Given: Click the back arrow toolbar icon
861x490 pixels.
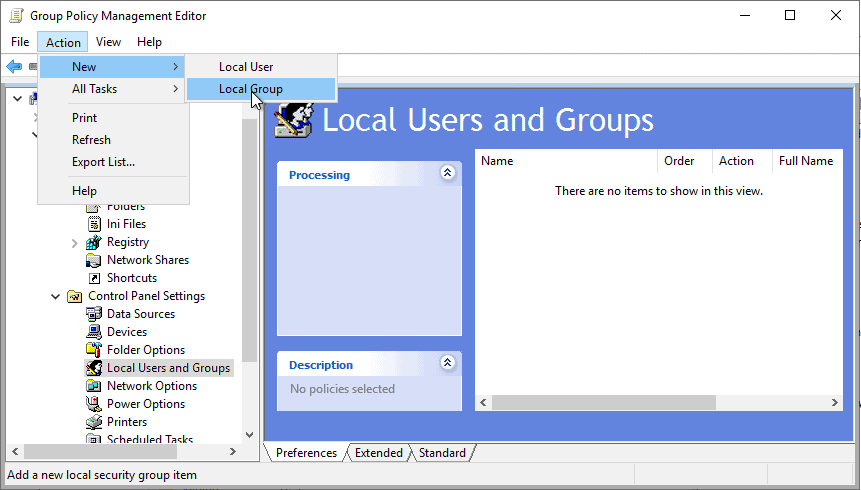Looking at the screenshot, I should tap(14, 66).
